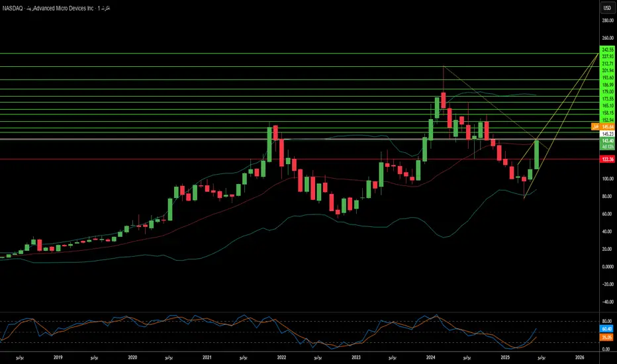Click the 40.00 price axis value
The width and height of the screenshot is (617, 364).
click(608, 232)
